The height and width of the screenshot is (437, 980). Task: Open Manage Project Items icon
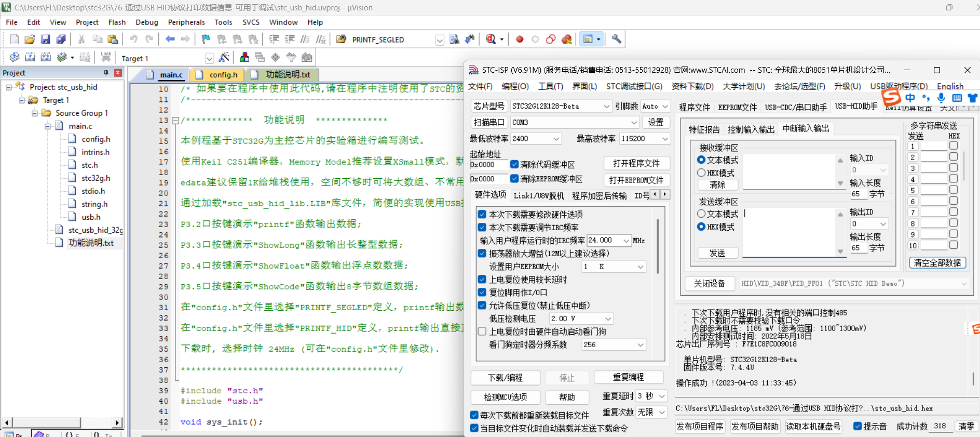(244, 57)
